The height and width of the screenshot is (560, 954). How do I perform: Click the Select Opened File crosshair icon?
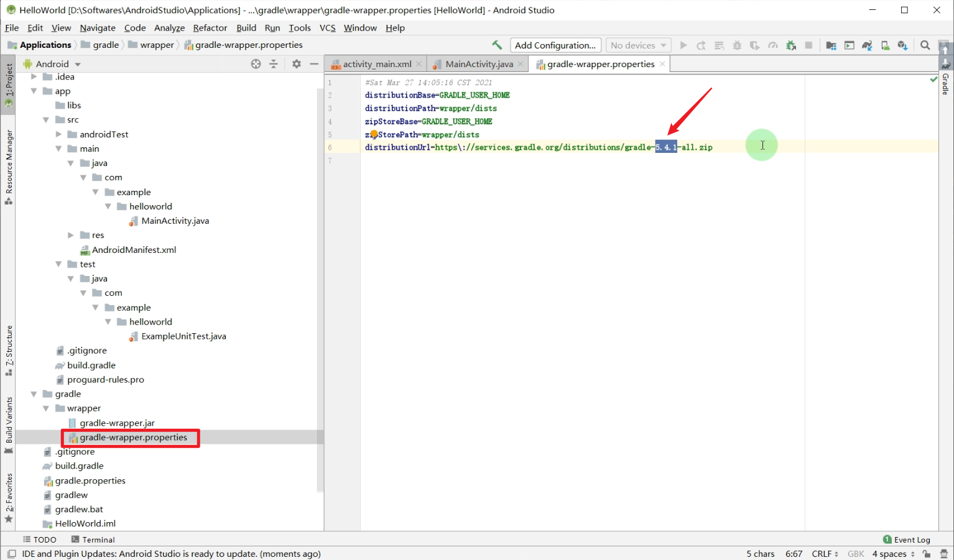click(x=255, y=63)
